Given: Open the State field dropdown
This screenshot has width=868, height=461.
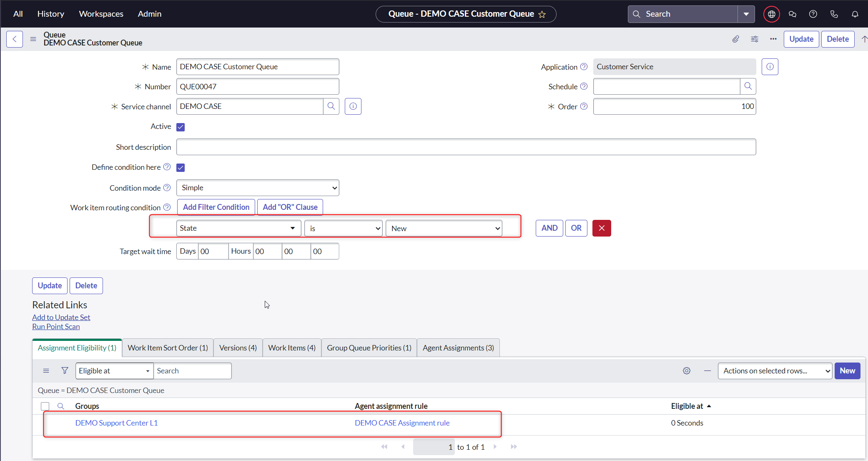Looking at the screenshot, I should 238,228.
